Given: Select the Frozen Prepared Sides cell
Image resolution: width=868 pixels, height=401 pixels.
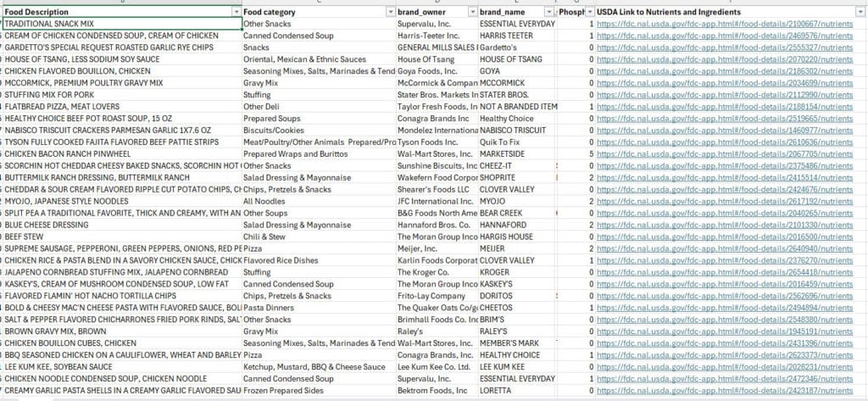Looking at the screenshot, I should pos(319,391).
